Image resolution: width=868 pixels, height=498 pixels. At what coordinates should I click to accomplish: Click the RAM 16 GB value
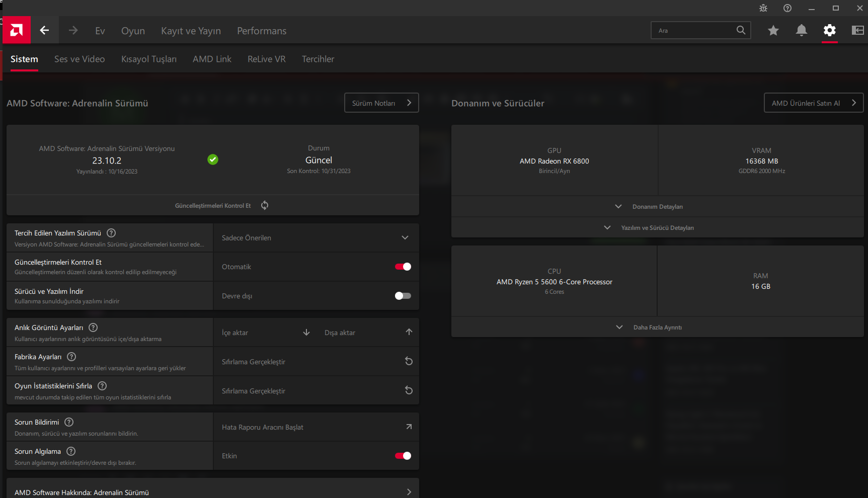(760, 286)
